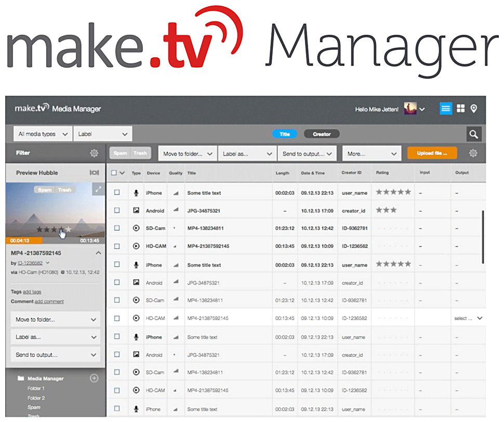Open the All media types dropdown
Screen dimensions: 504x422
pyautogui.click(x=43, y=134)
